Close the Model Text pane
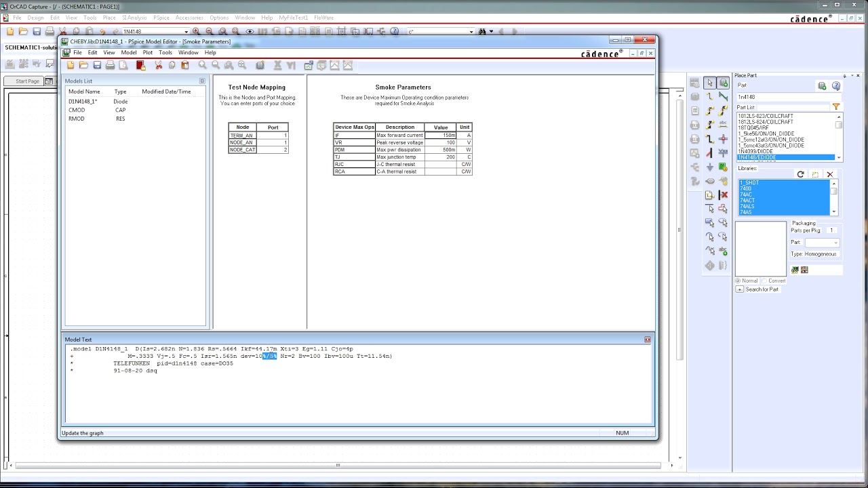The height and width of the screenshot is (488, 868). [648, 340]
